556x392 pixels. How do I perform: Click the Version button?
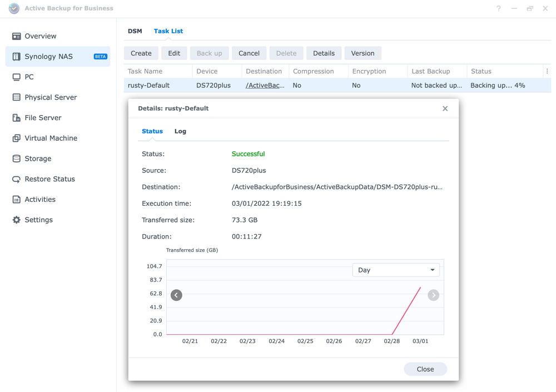(x=363, y=53)
